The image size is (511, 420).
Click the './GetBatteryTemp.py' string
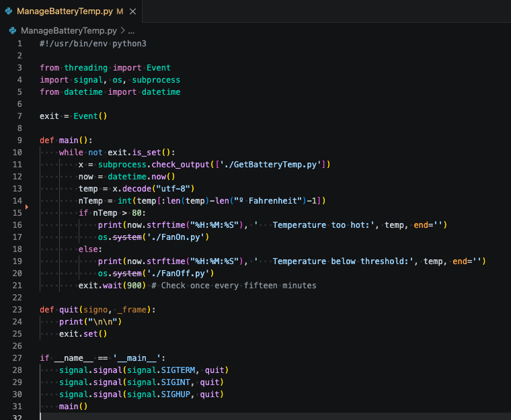[x=270, y=165]
